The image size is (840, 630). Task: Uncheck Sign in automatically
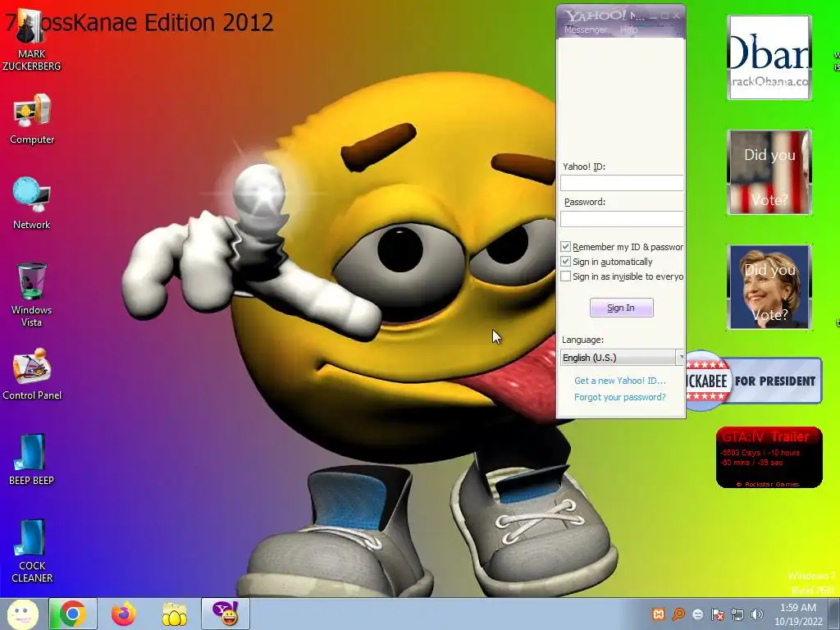point(565,262)
